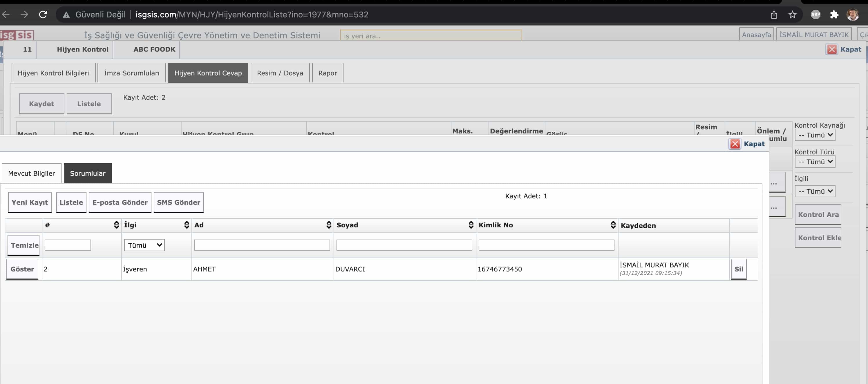Expand the Kontrol Türü dropdown
The height and width of the screenshot is (384, 868).
pyautogui.click(x=815, y=162)
